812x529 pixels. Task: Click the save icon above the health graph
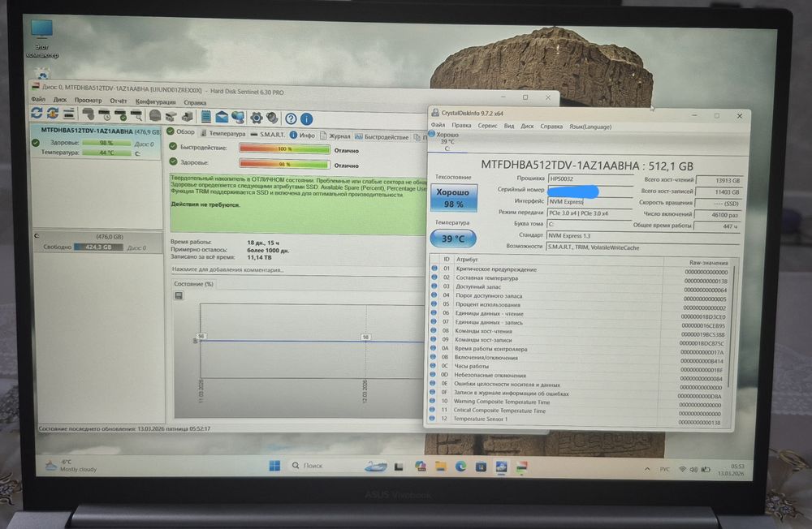(x=179, y=295)
